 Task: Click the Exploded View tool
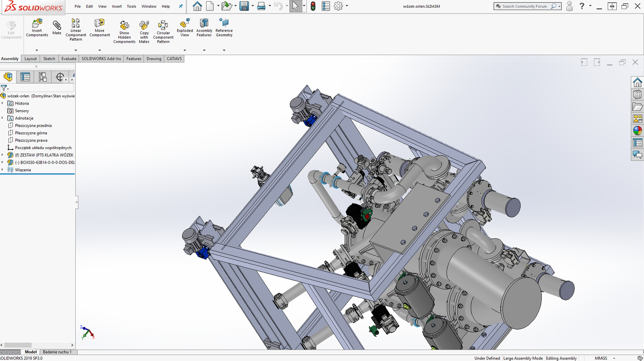[x=185, y=27]
